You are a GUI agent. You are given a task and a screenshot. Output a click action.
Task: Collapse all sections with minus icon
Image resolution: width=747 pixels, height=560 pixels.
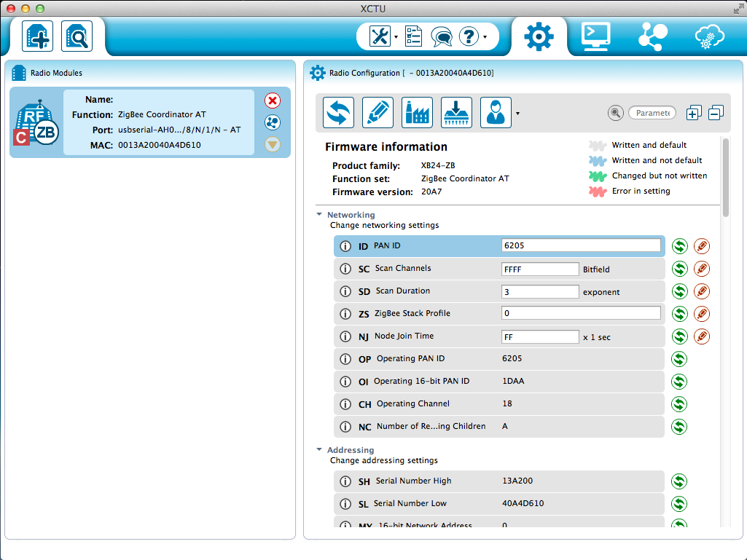point(716,113)
